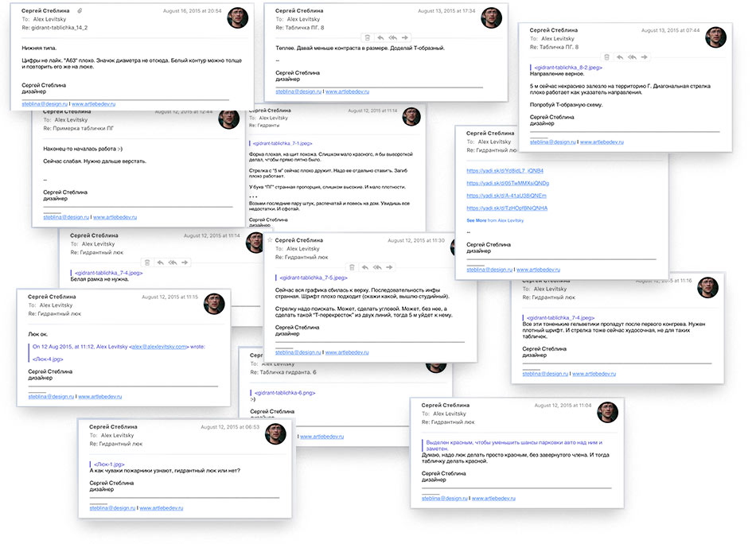Open www.artlebedev.ru in the 11:04 email
This screenshot has height=544, width=756.
click(x=498, y=499)
